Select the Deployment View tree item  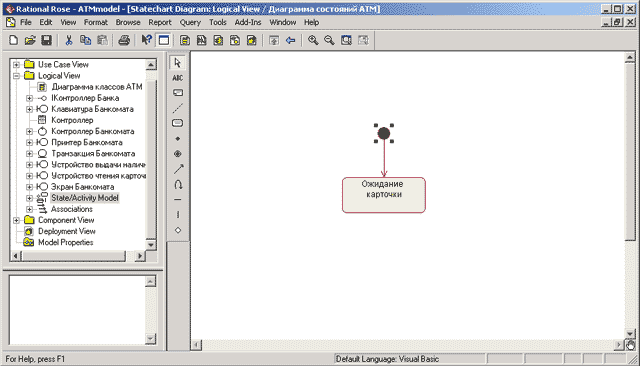(x=67, y=231)
